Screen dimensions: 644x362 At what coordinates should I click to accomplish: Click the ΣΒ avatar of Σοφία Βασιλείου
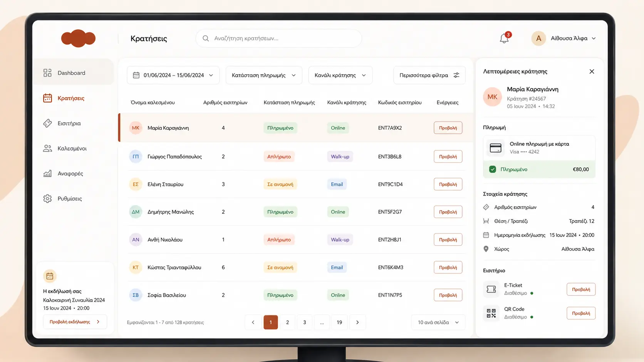tap(136, 295)
